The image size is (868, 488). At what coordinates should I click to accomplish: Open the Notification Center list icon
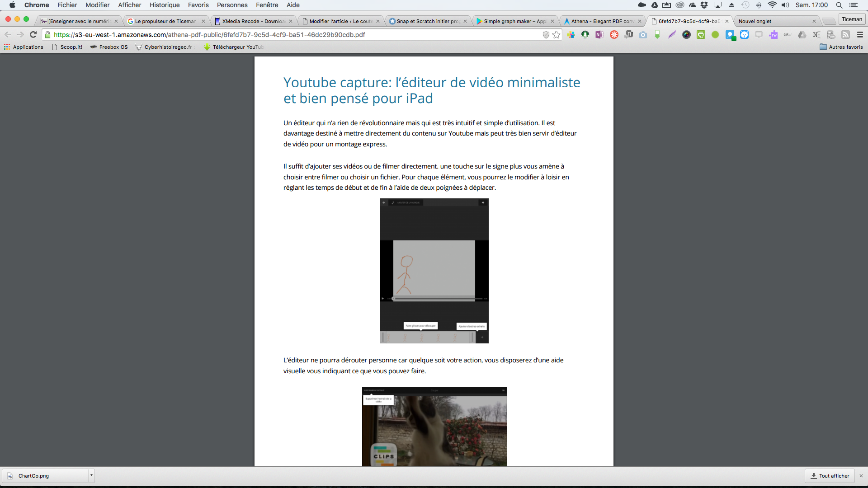click(854, 5)
